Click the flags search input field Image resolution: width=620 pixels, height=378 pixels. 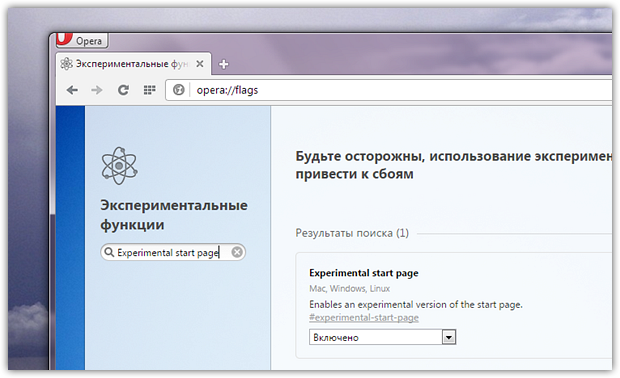(173, 252)
